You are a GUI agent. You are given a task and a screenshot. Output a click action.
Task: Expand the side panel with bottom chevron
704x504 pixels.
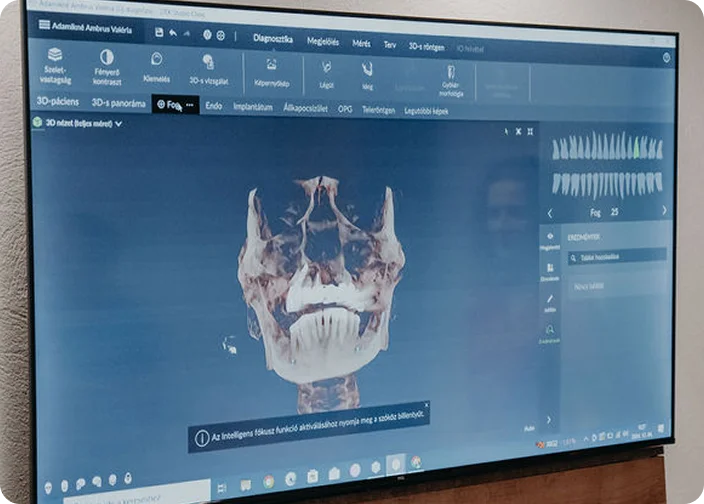548,420
